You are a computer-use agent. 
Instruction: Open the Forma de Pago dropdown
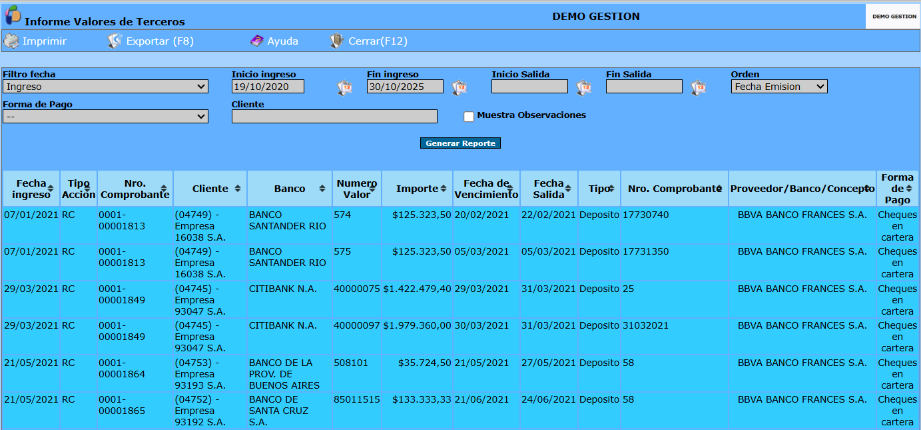pos(106,116)
